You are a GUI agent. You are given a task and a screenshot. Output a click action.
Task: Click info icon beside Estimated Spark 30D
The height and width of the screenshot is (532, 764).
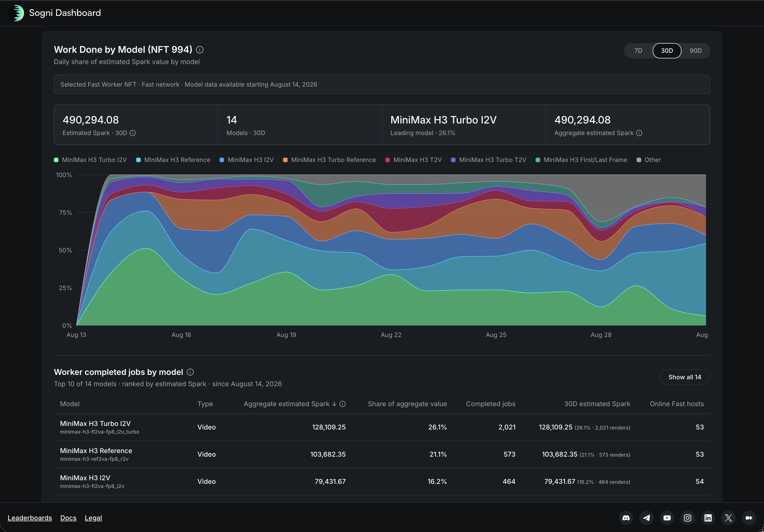point(133,133)
